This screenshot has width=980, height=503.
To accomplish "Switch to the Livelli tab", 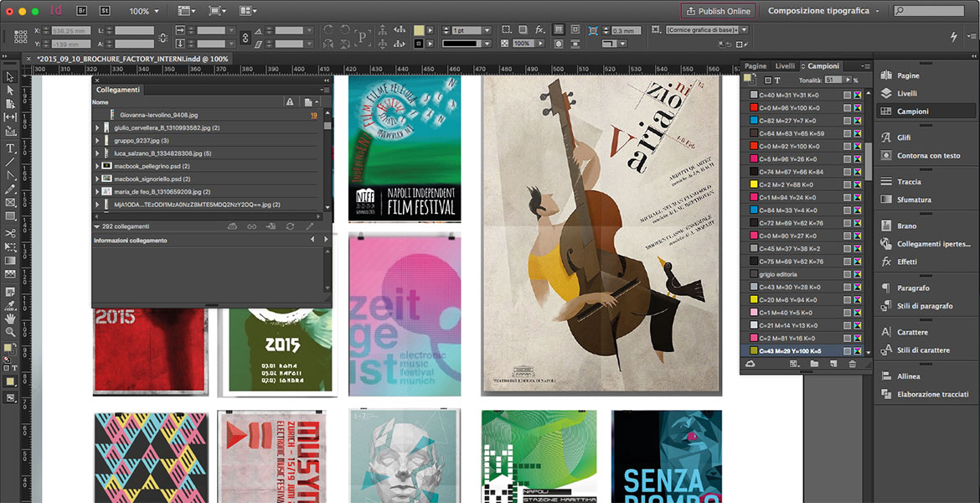I will coord(785,65).
